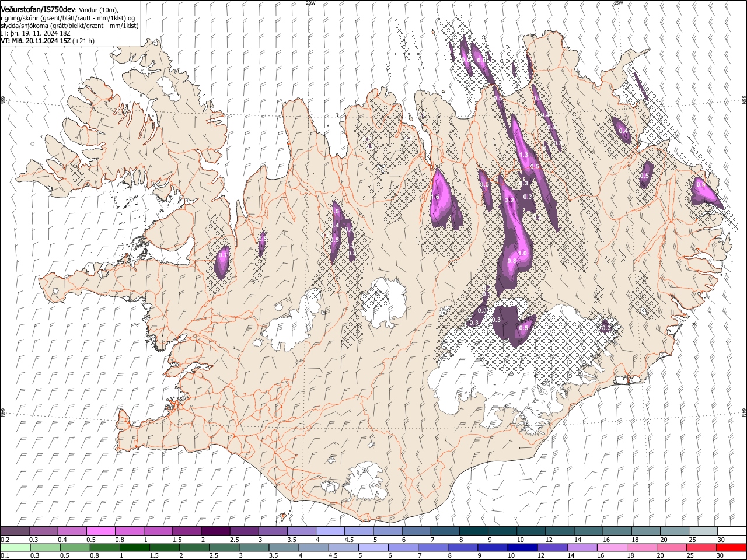The width and height of the screenshot is (747, 560).
Task: Click the lavender snow swatch labeled 4
Action: 330,531
